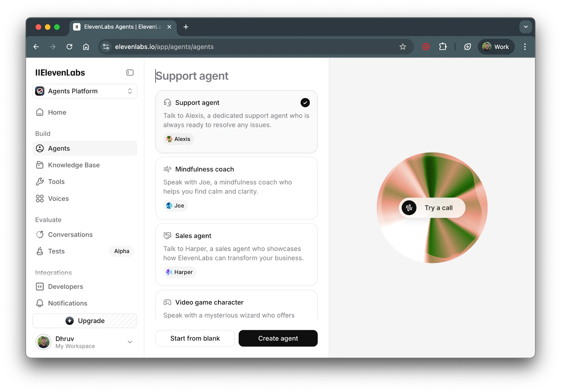
Task: Click the Create agent button
Action: click(278, 338)
